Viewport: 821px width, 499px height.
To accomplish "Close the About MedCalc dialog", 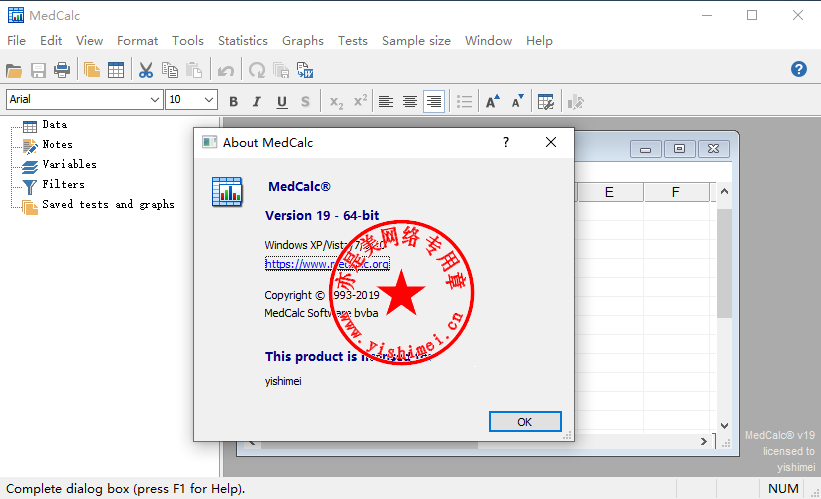I will point(551,142).
